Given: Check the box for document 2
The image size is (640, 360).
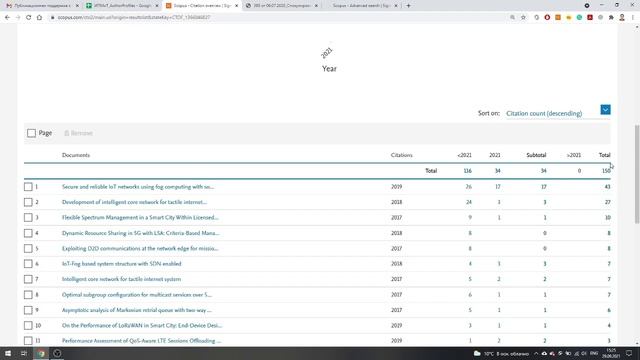Looking at the screenshot, I should pyautogui.click(x=28, y=202).
